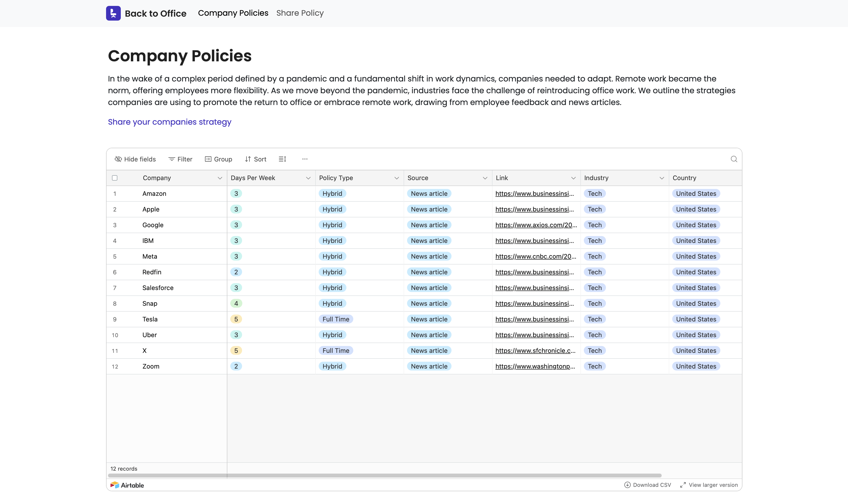Image resolution: width=848 pixels, height=504 pixels.
Task: Click the horizontal table scrollbar
Action: (384, 475)
